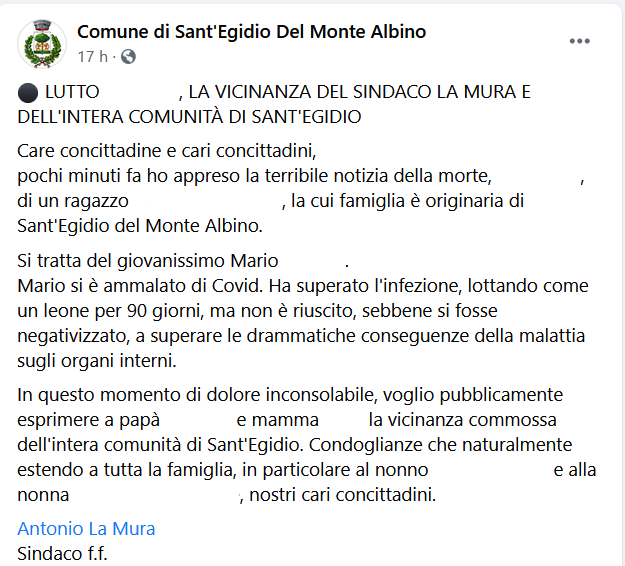Open the post options three-dot menu
The width and height of the screenshot is (625, 566).
pyautogui.click(x=580, y=42)
